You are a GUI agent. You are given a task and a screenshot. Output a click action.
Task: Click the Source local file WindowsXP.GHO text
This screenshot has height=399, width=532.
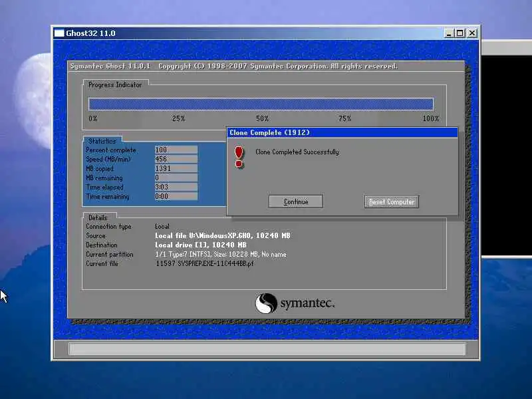click(x=223, y=235)
